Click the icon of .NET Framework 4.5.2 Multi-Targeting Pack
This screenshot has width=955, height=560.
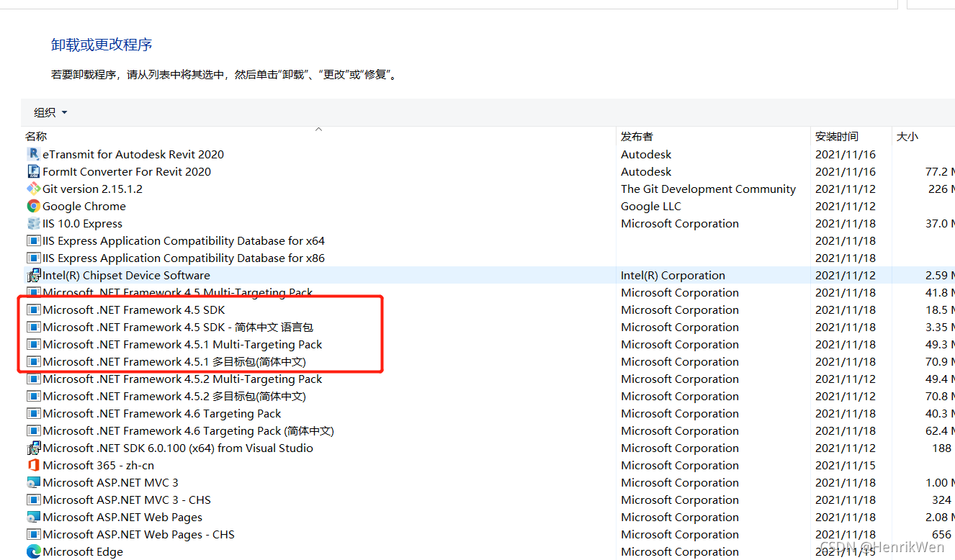tap(33, 379)
